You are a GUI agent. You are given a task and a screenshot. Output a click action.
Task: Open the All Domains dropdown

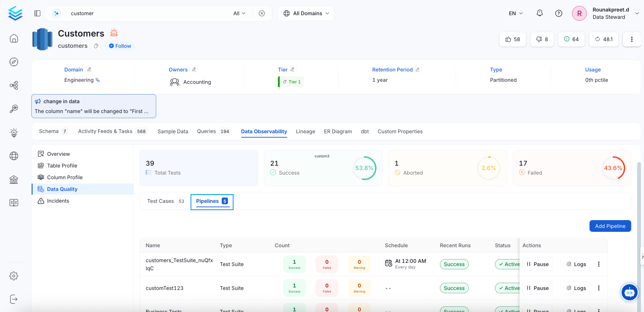(306, 13)
